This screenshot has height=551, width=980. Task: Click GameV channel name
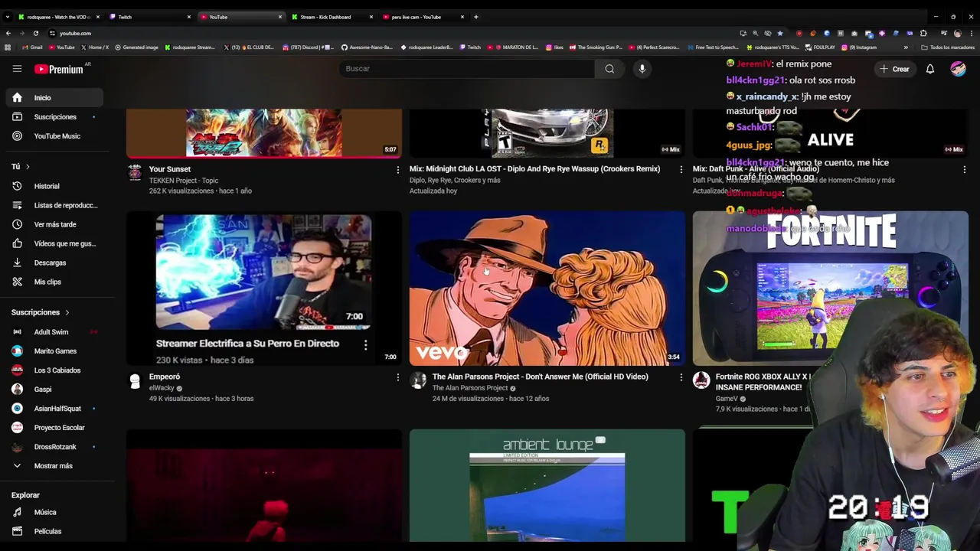[x=727, y=399]
